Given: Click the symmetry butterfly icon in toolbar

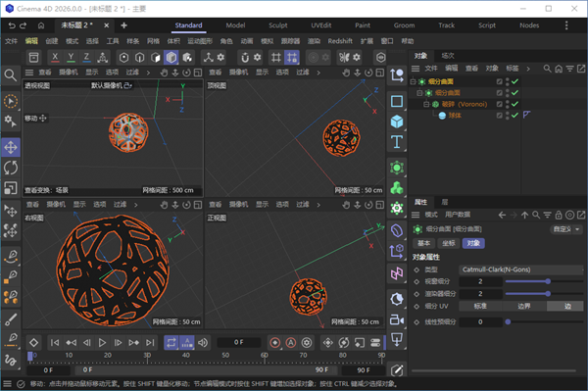Looking at the screenshot, I should pyautogui.click(x=344, y=58).
